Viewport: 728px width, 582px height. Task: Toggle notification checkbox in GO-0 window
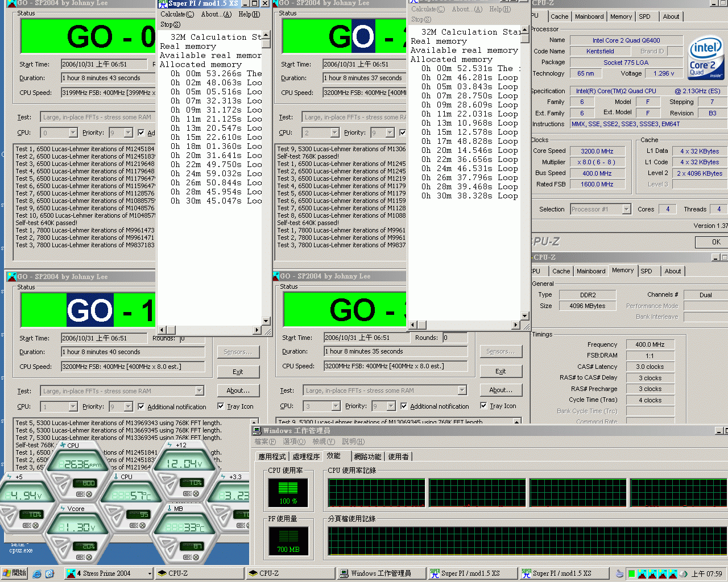coord(142,132)
